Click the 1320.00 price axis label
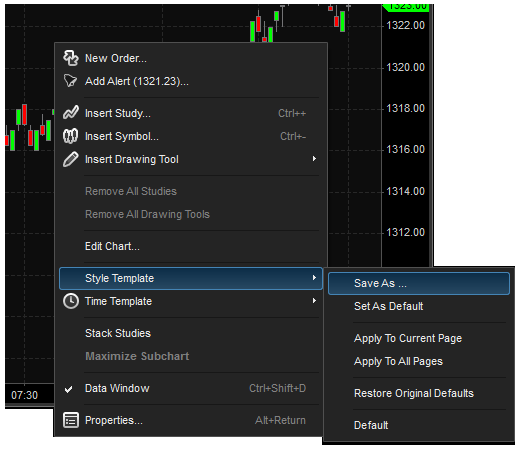 point(405,67)
